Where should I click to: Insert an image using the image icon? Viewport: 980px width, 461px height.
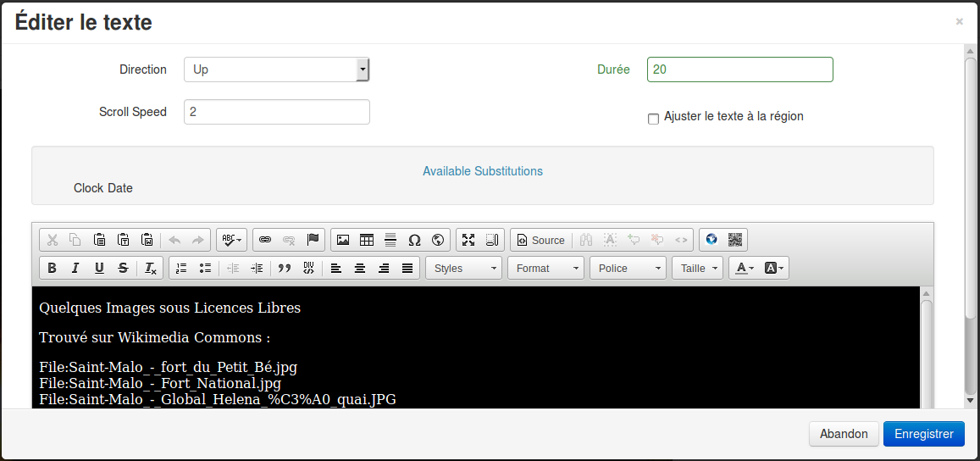point(343,240)
